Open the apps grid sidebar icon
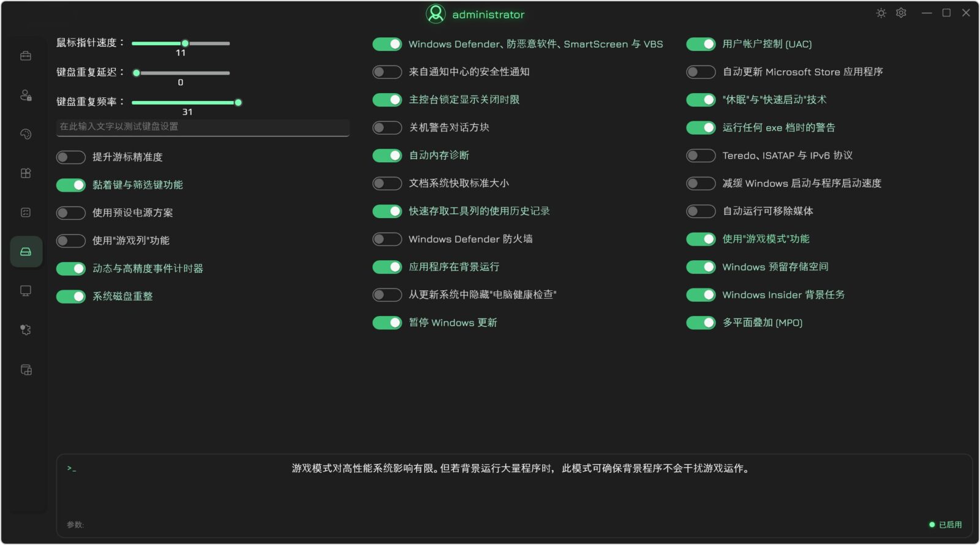980x545 pixels. [26, 173]
